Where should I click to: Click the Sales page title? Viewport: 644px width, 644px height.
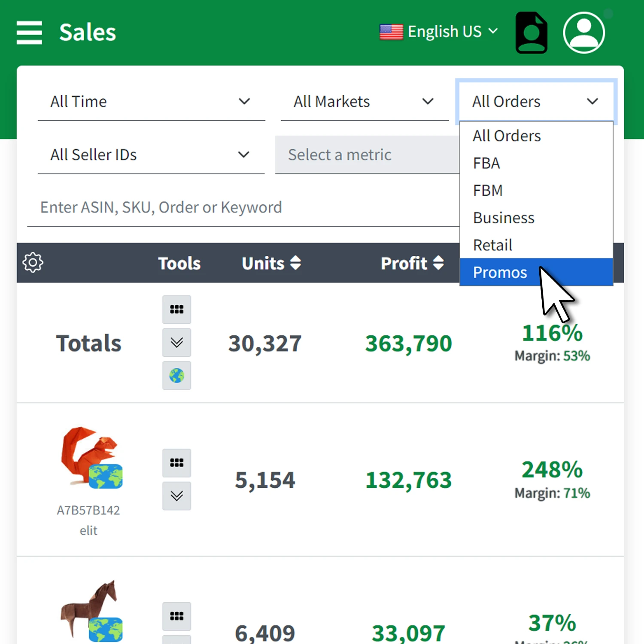point(88,32)
